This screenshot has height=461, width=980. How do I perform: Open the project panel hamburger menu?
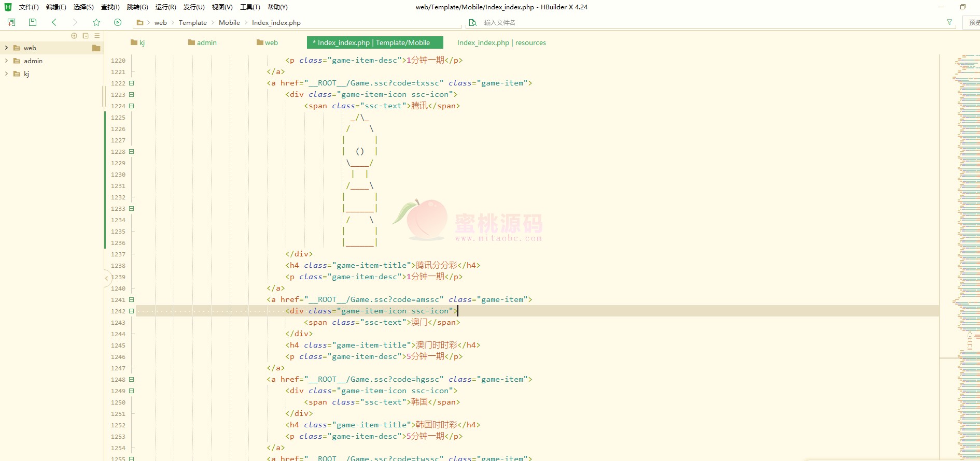pyautogui.click(x=97, y=36)
